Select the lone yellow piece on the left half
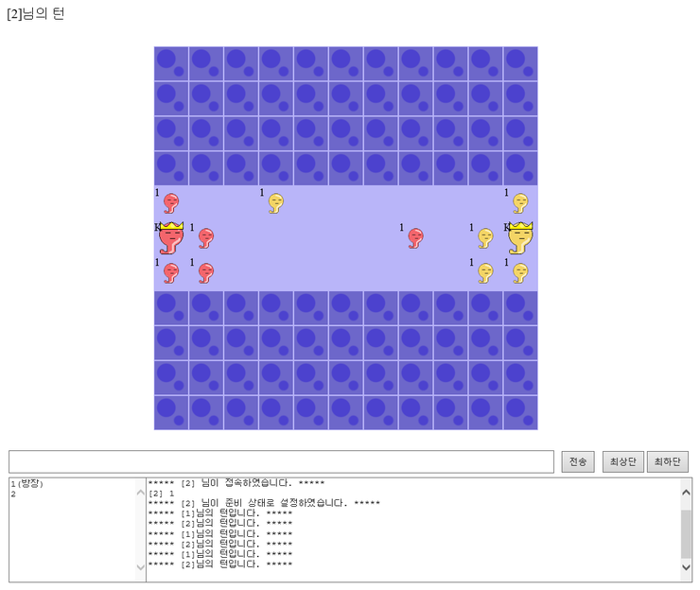 275,202
